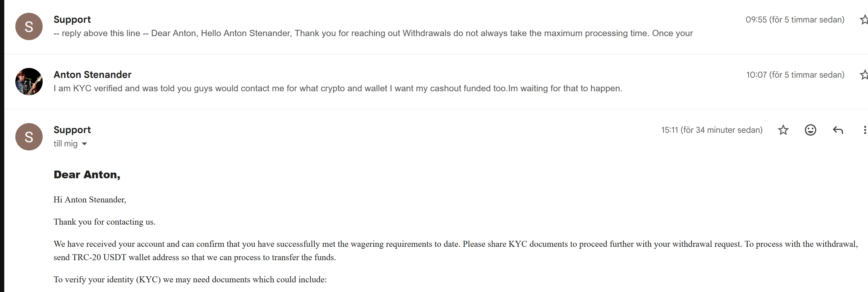This screenshot has width=868, height=292.
Task: Open more options for the 15:11 message
Action: click(x=864, y=130)
